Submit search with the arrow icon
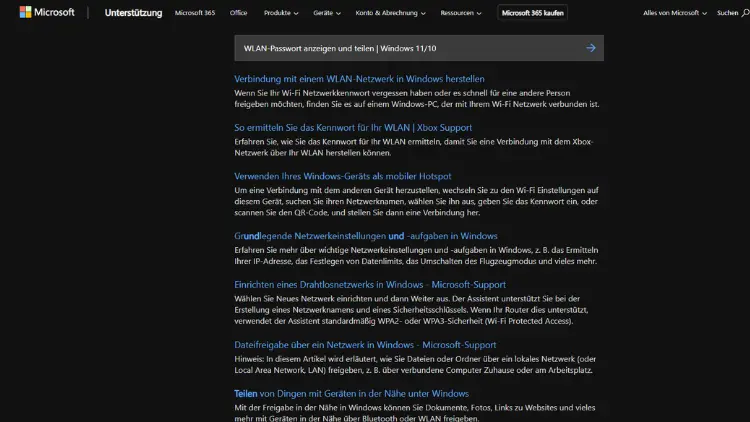 (591, 48)
